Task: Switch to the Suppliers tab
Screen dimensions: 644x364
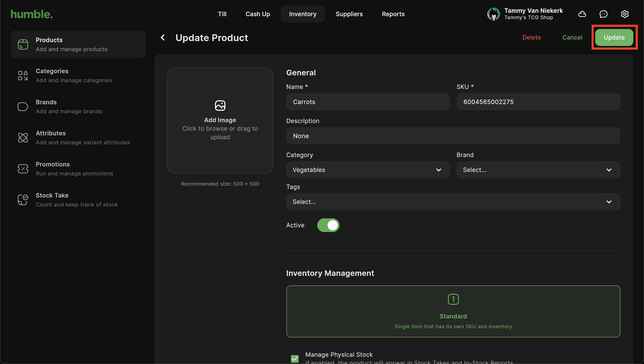Action: (x=349, y=14)
